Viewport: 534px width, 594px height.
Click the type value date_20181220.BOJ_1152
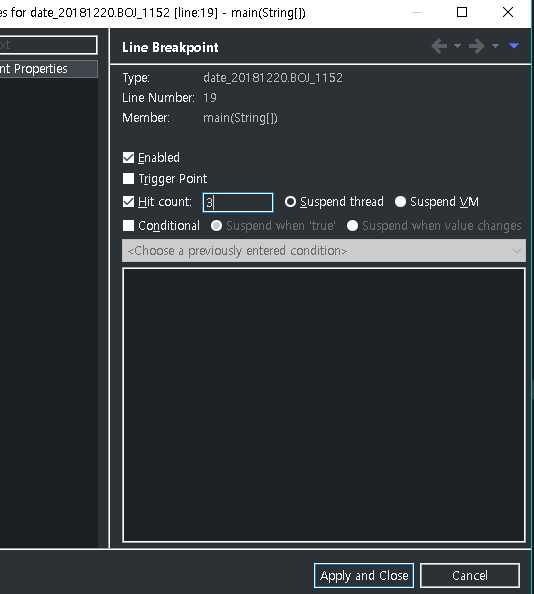tap(273, 78)
